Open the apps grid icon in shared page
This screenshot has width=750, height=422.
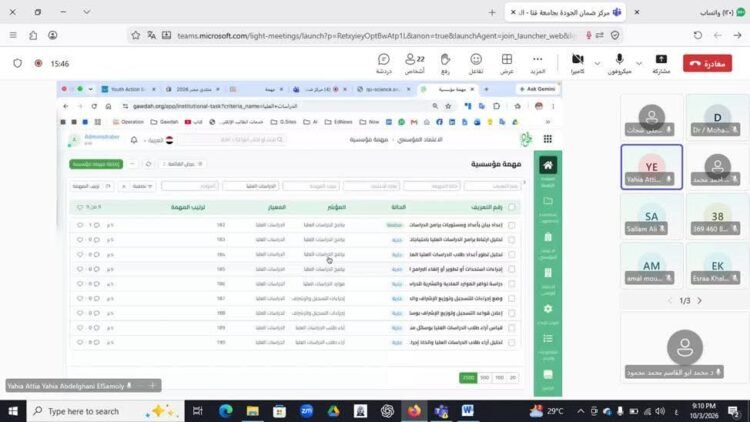click(x=548, y=139)
